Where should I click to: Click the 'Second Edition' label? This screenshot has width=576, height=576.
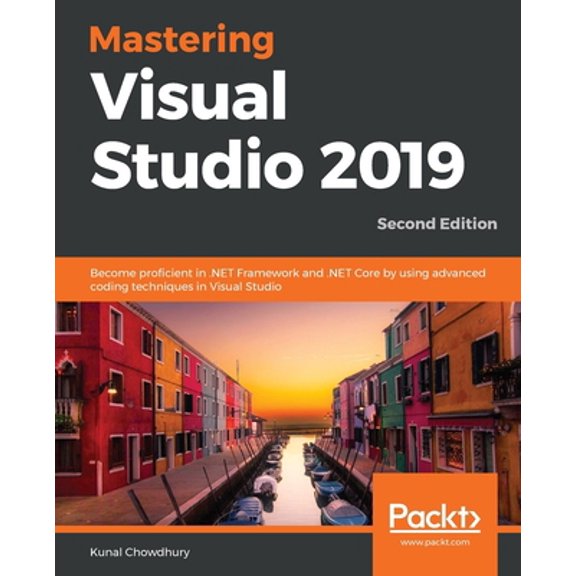pyautogui.click(x=437, y=224)
